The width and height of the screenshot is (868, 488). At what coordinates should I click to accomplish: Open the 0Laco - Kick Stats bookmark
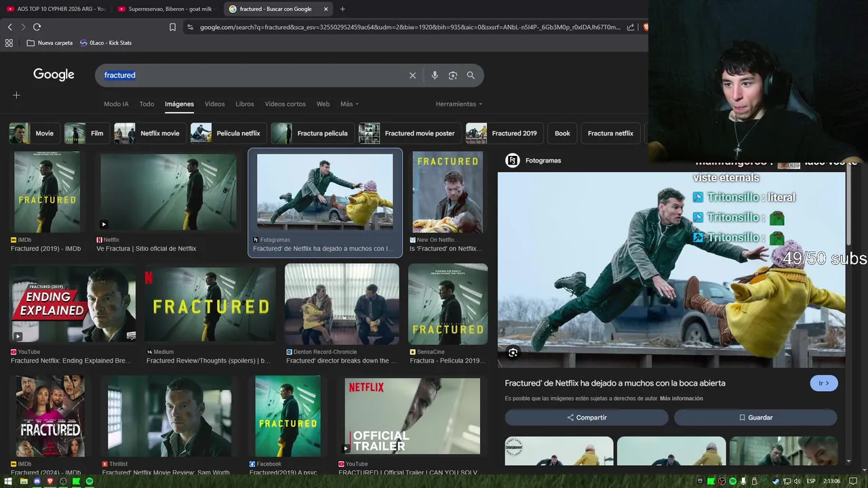tap(106, 43)
